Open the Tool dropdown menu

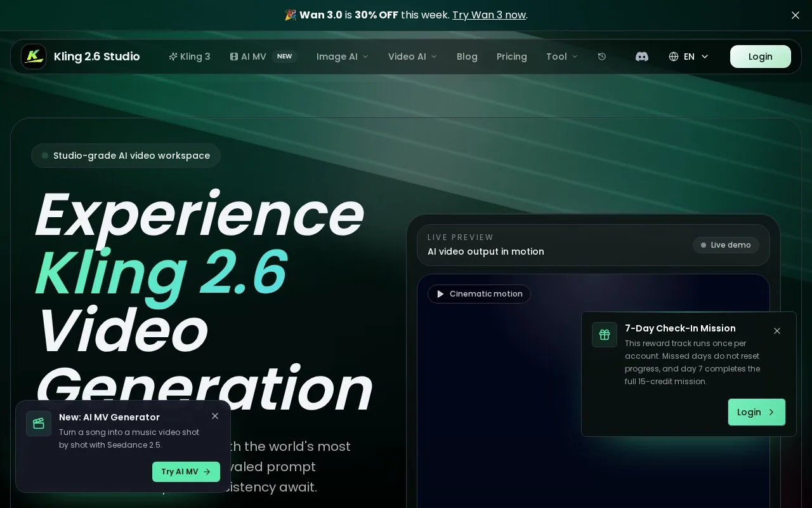point(562,57)
